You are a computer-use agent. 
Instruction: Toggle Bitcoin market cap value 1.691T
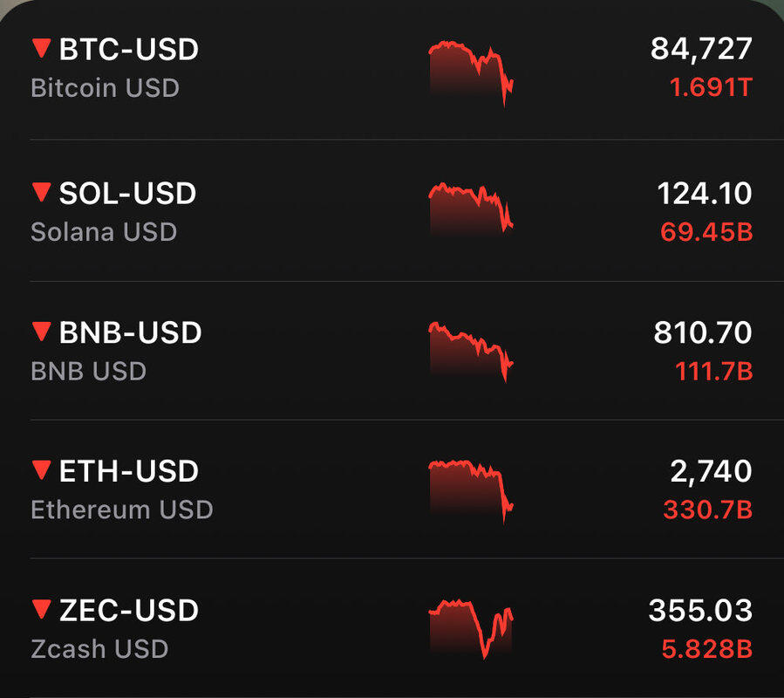[709, 88]
